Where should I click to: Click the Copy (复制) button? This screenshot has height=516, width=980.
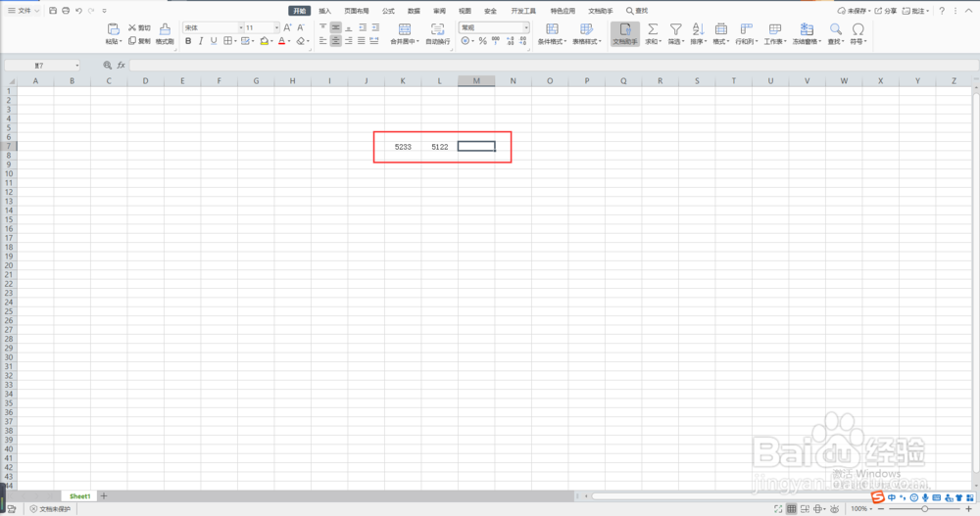[139, 40]
